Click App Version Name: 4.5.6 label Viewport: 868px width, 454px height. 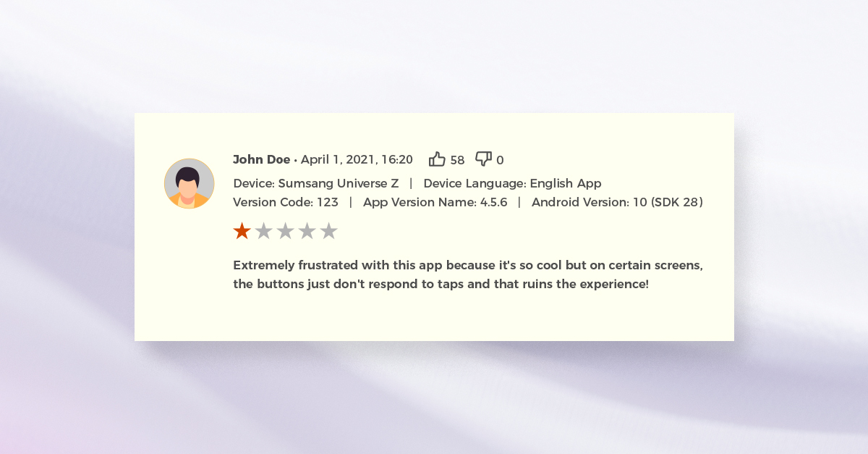435,202
